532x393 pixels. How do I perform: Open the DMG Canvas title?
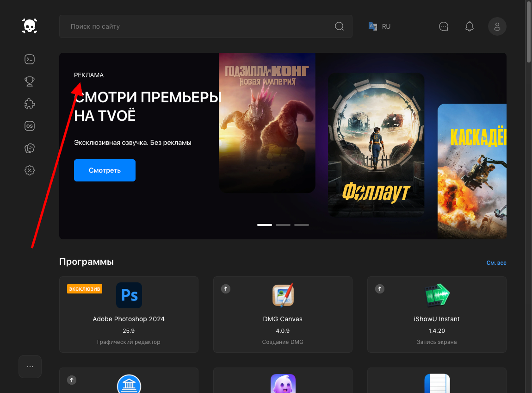(x=283, y=319)
